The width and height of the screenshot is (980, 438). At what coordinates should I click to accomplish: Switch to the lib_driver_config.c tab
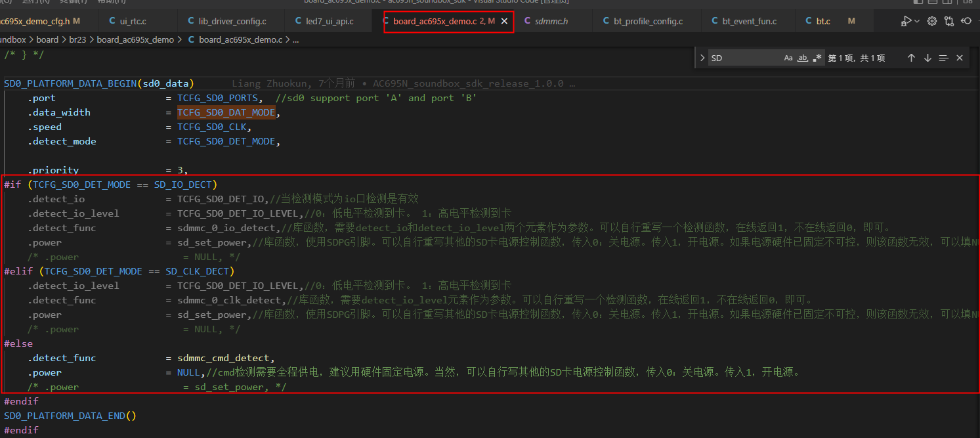[x=232, y=22]
